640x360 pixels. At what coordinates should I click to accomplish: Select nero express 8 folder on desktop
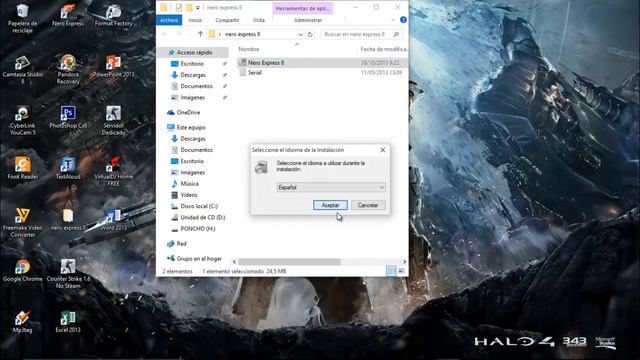click(68, 220)
